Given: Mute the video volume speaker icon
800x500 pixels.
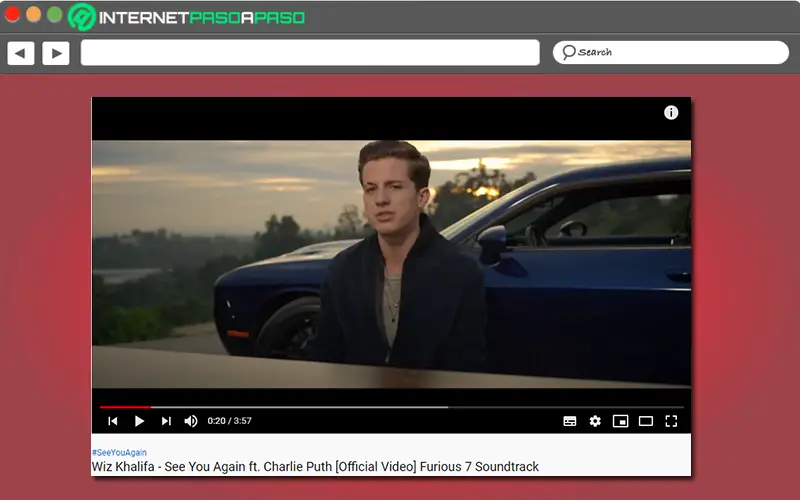Looking at the screenshot, I should pyautogui.click(x=191, y=421).
